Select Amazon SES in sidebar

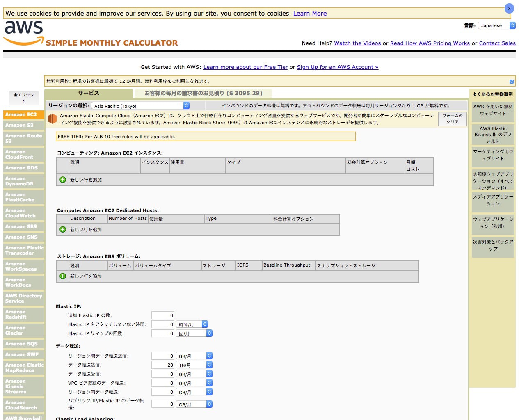[24, 226]
